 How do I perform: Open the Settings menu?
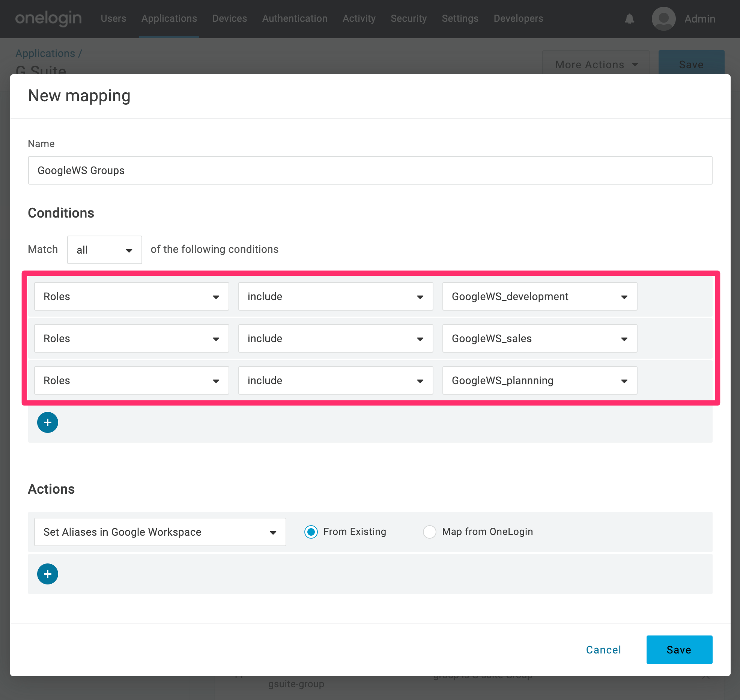pyautogui.click(x=460, y=18)
